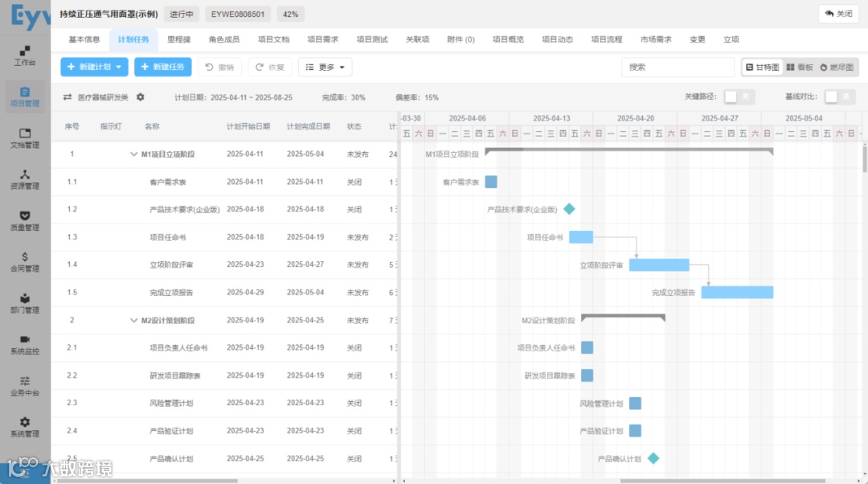Image resolution: width=868 pixels, height=484 pixels.
Task: Click the 客户需求表 Gantt bar
Action: pyautogui.click(x=491, y=182)
